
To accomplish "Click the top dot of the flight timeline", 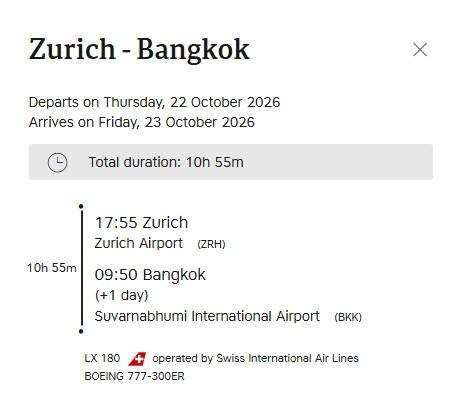I will (x=81, y=206).
